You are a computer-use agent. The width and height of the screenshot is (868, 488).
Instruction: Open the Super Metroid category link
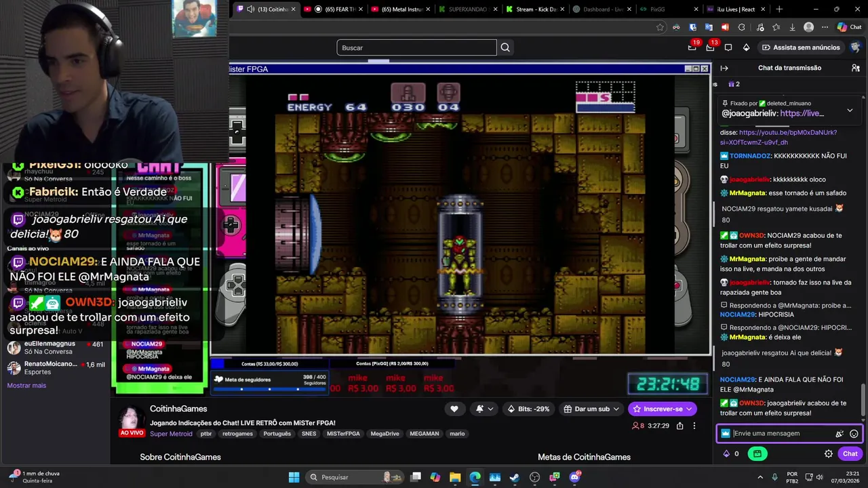click(171, 434)
